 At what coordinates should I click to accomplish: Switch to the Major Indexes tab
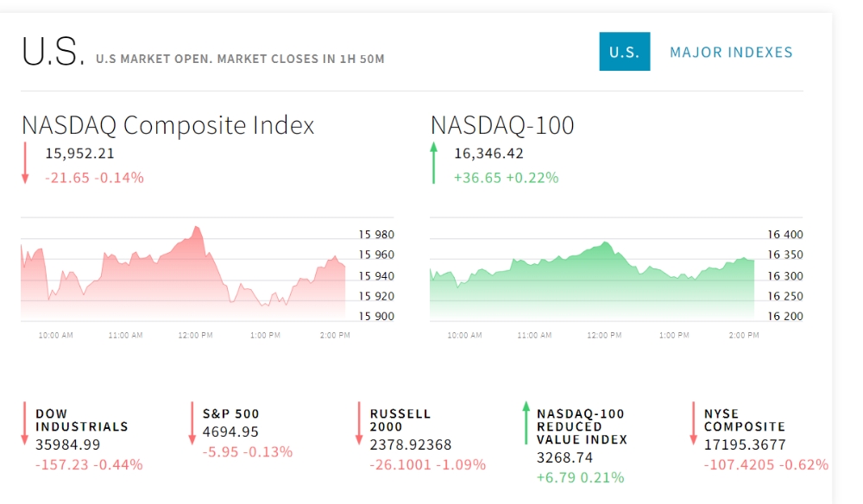[x=731, y=53]
